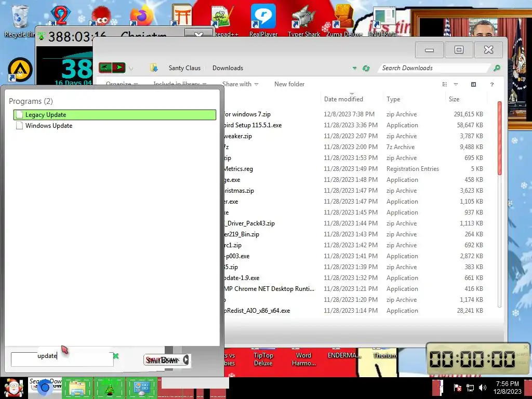Click the Downloads folder icon in address bar

pyautogui.click(x=154, y=68)
